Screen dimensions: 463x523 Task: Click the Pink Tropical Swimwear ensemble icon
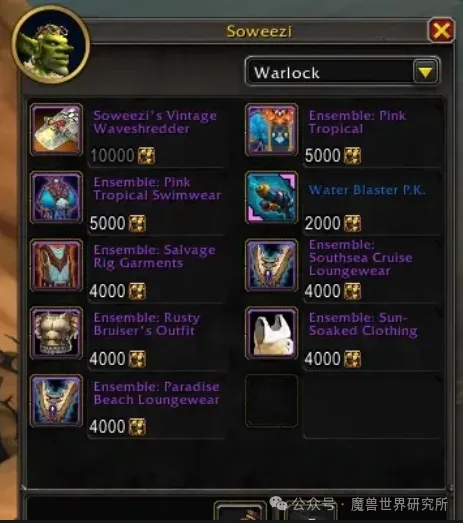tap(56, 197)
